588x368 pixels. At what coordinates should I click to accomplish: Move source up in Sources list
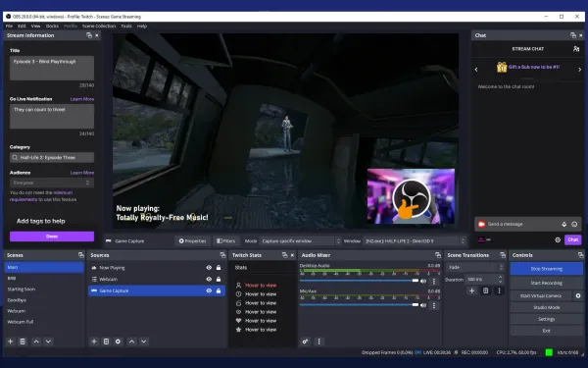tap(131, 342)
